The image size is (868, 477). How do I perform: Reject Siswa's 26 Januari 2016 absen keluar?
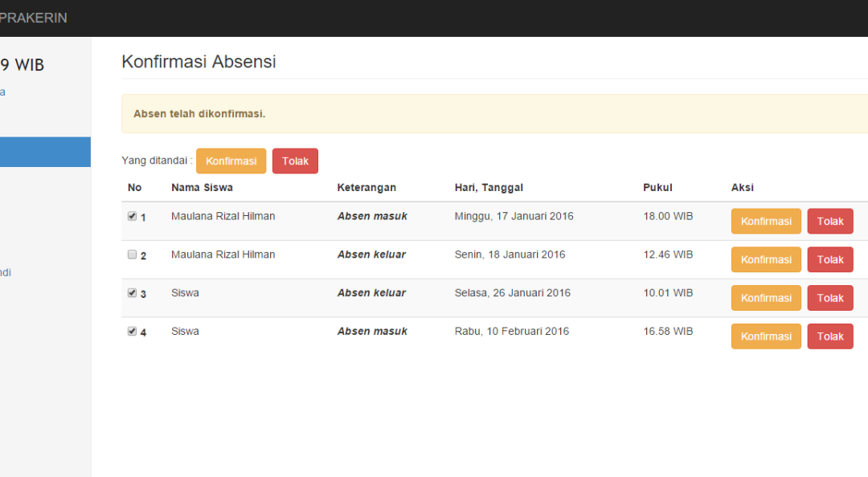[829, 298]
